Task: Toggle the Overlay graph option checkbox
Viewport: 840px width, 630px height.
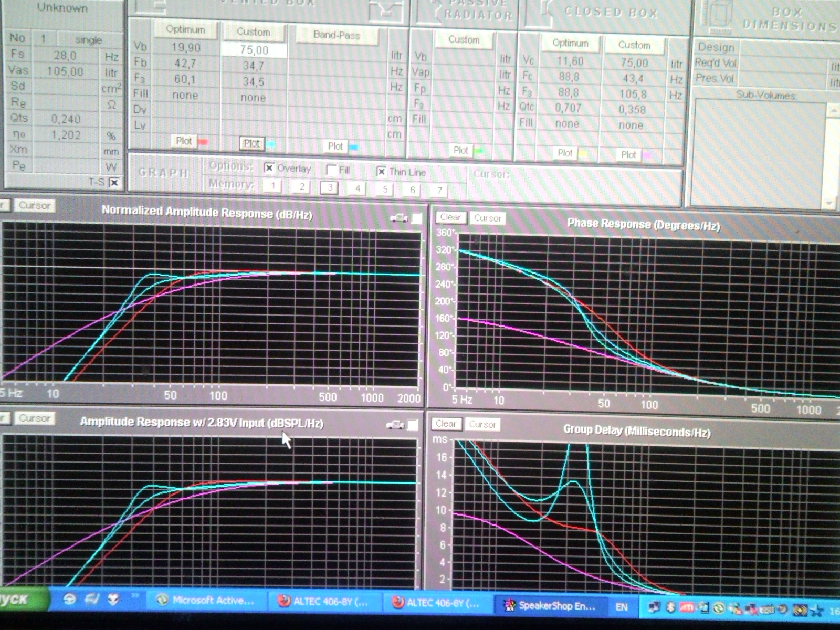Action: [x=269, y=168]
